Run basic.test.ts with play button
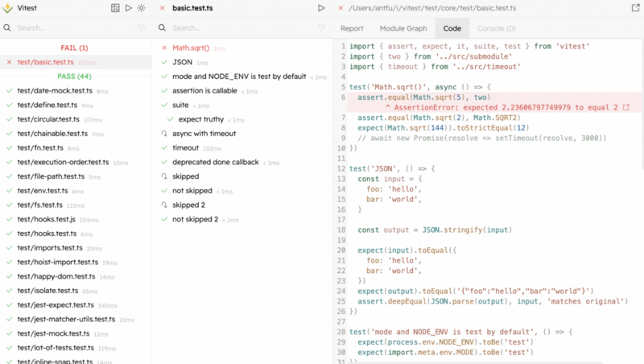 coord(321,8)
